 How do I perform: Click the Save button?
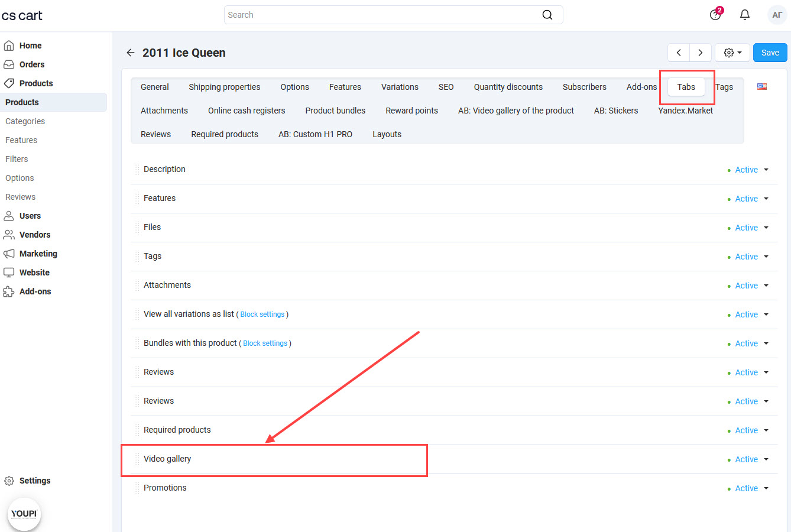[x=770, y=52]
